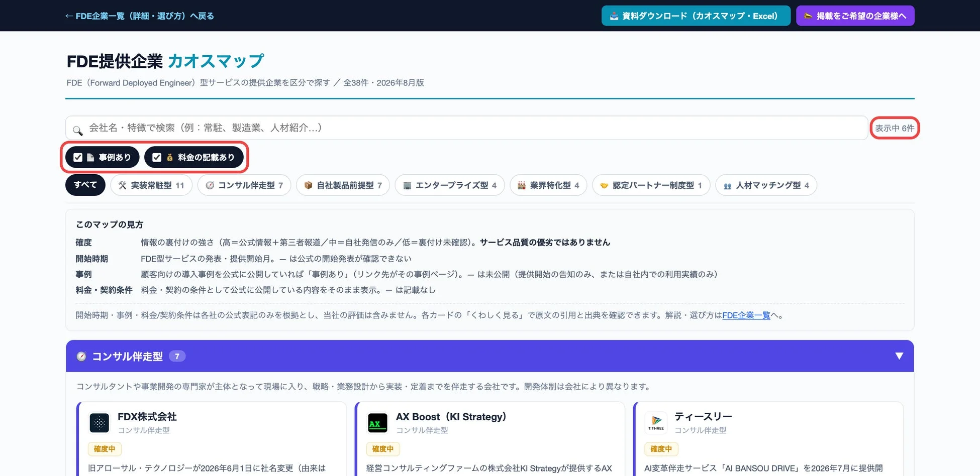Open the ティースリー card title
Screen dimensions: 980x476
[703, 417]
